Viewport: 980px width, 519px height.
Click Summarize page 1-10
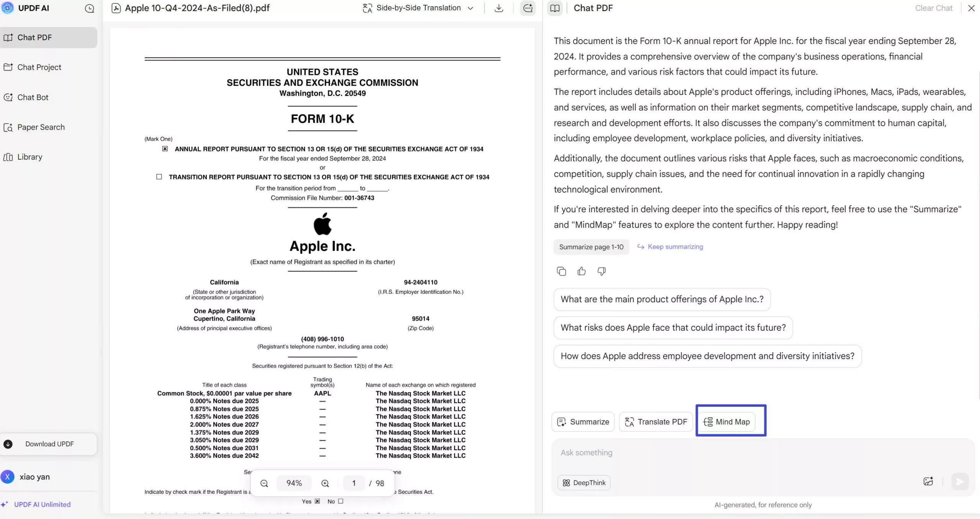tap(591, 247)
